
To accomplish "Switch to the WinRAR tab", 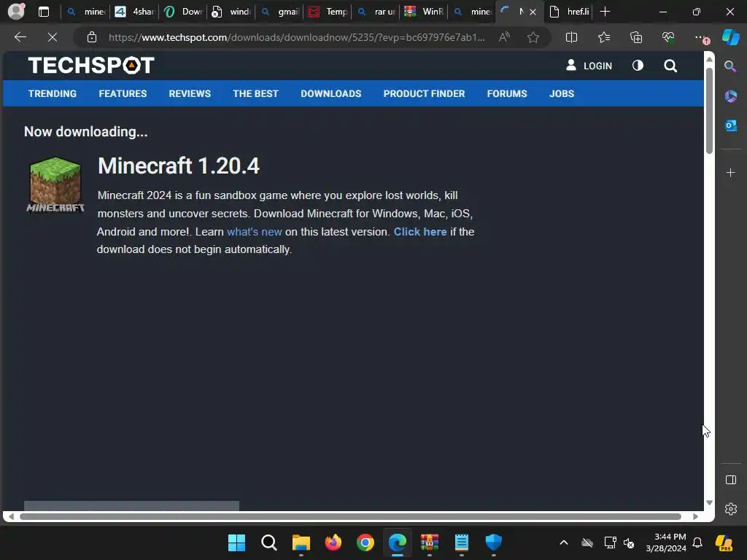I will pos(425,12).
